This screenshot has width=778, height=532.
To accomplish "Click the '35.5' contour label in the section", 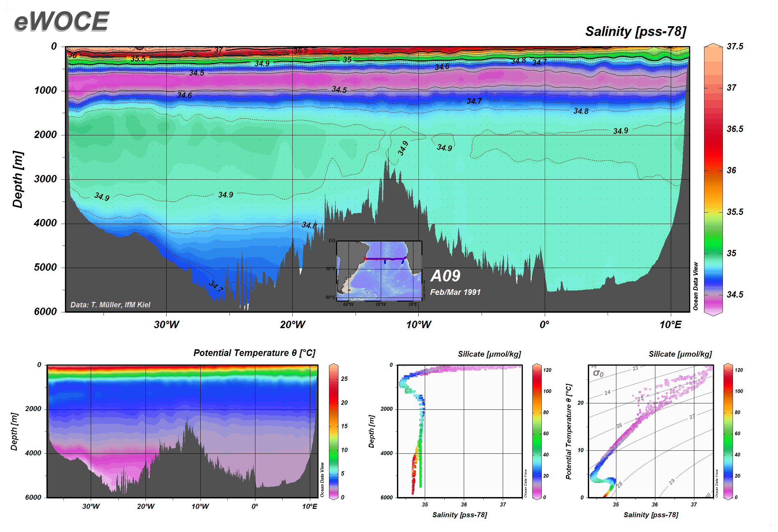I will (x=138, y=59).
